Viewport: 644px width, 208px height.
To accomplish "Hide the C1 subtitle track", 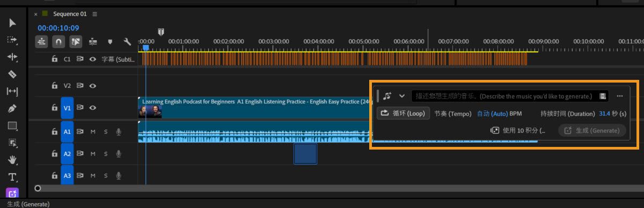I will pyautogui.click(x=92, y=60).
